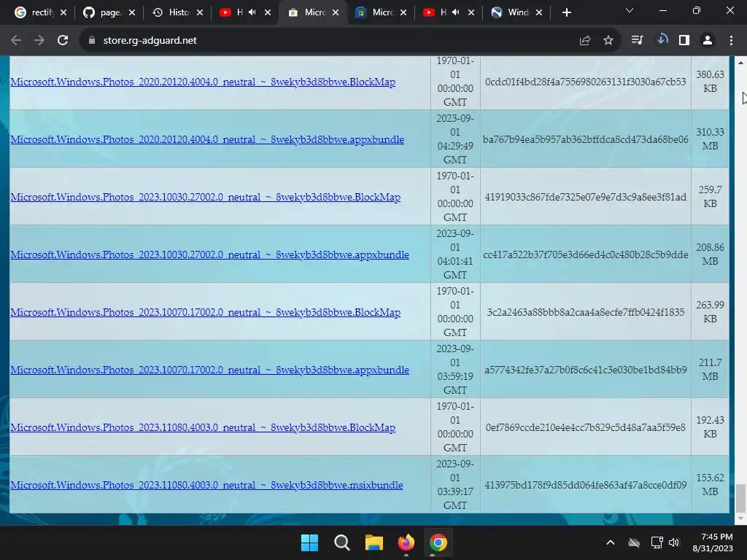Open a new browser tab
Image resolution: width=747 pixels, height=560 pixels.
pos(566,12)
